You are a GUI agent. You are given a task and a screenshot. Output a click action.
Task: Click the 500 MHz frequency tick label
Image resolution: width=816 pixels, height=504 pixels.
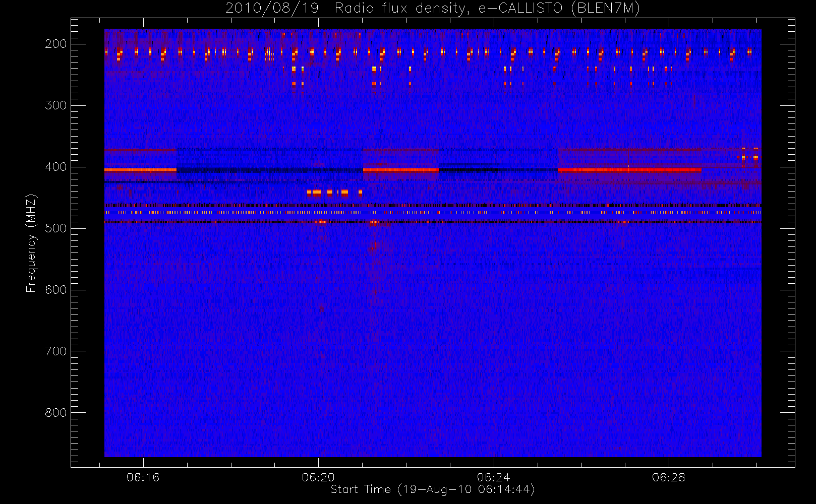(56, 228)
